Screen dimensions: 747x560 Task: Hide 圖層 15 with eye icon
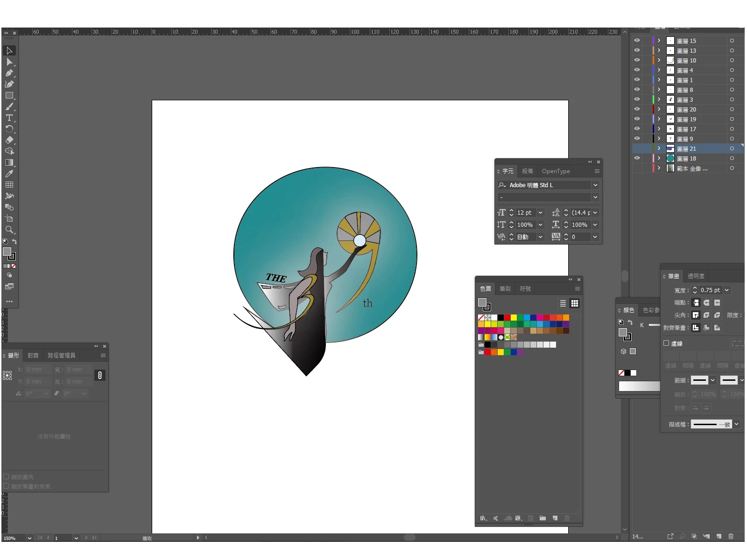[x=637, y=41]
